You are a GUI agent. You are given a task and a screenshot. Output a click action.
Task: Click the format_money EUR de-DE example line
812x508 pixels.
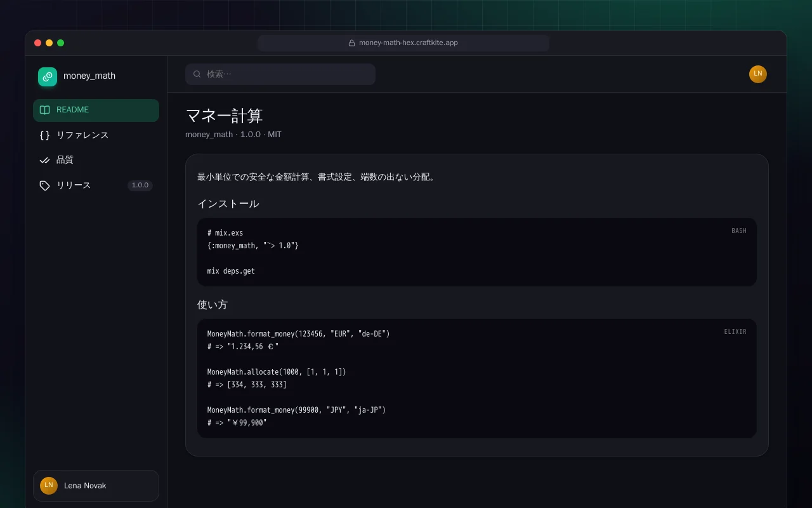pyautogui.click(x=299, y=334)
